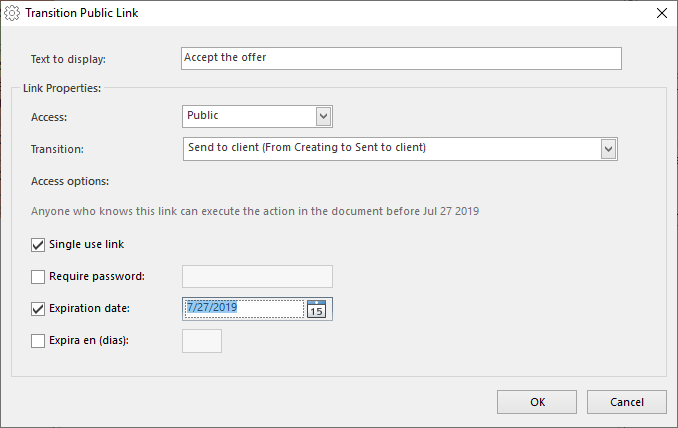678x428 pixels.
Task: Click the gear icon in the title bar
Action: [12, 13]
